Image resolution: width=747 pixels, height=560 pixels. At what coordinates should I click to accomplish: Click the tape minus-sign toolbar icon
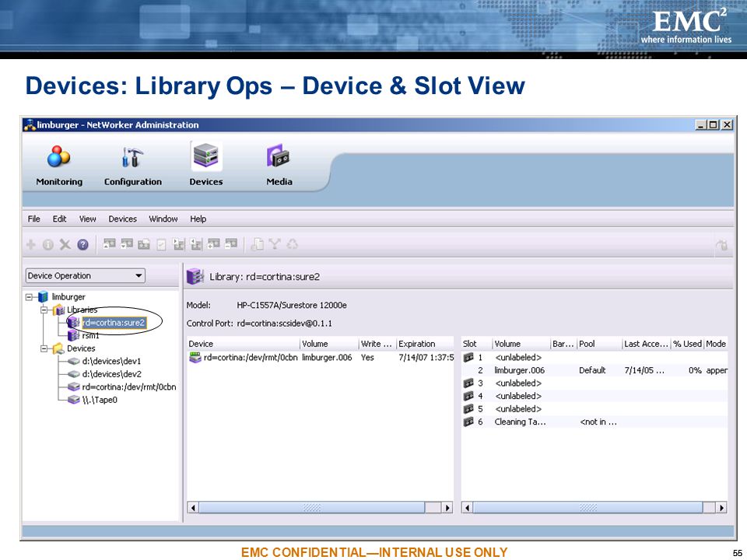coord(231,243)
